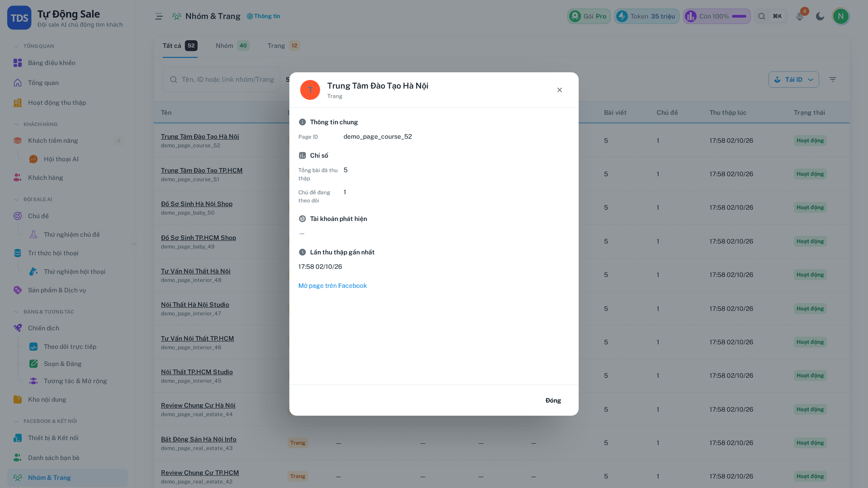
Task: Go to Khách hàng
Action: point(67,178)
